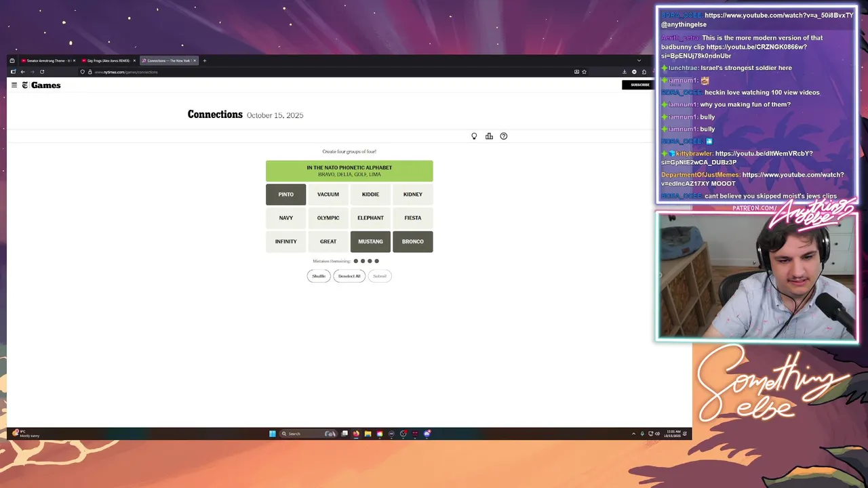Deselect the MUSTANG tile
The image size is (868, 488).
tap(370, 241)
